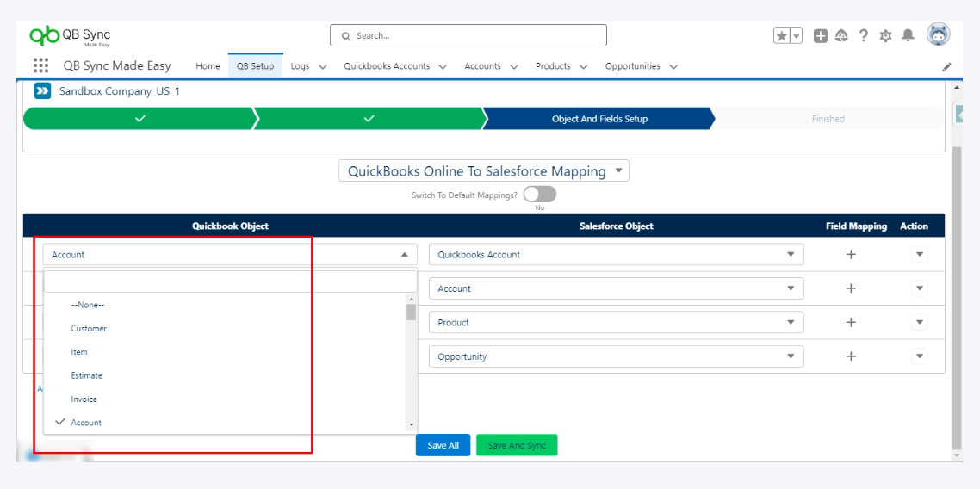The height and width of the screenshot is (489, 980).
Task: Open Action menu for Opportunity row
Action: [x=920, y=356]
